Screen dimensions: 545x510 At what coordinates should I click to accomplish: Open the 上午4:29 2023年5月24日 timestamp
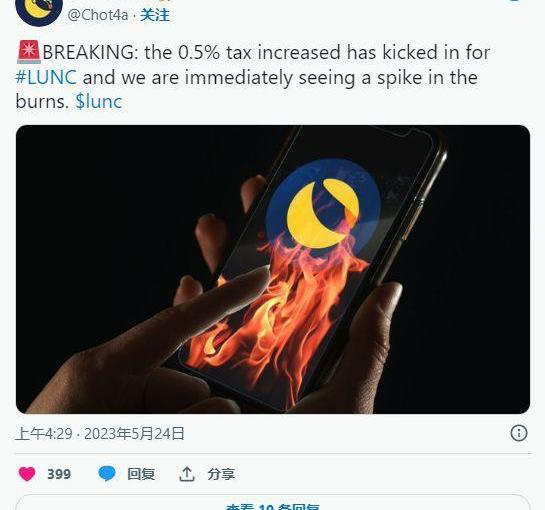pos(100,434)
